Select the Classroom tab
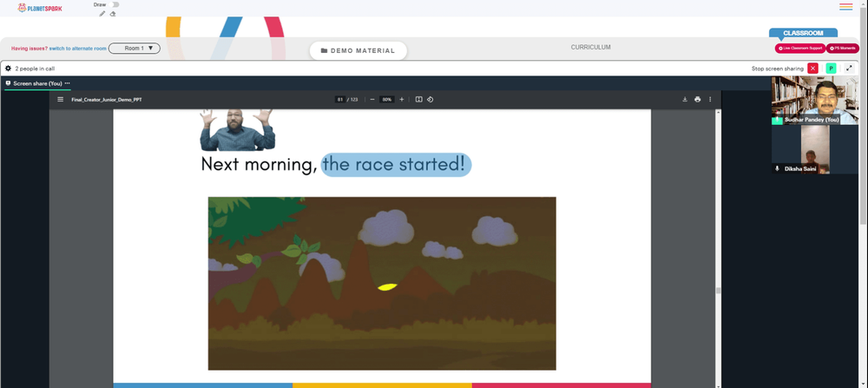 tap(803, 33)
